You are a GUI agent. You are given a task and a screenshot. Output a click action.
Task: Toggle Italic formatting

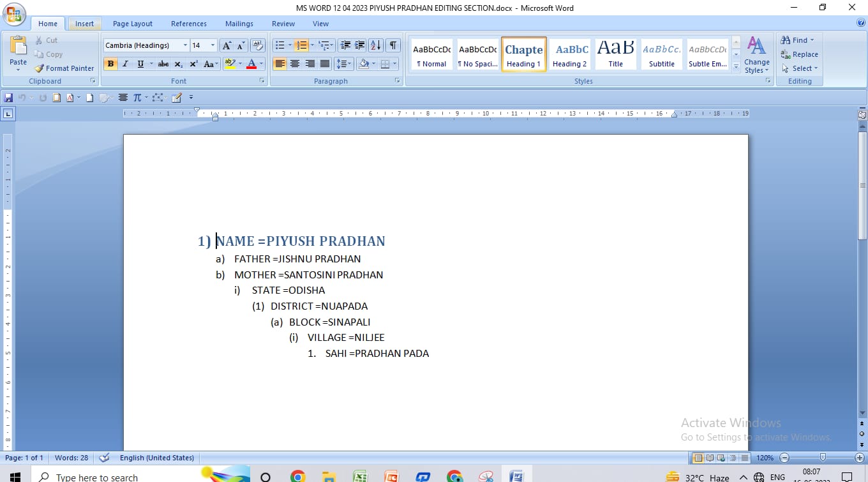[x=125, y=64]
